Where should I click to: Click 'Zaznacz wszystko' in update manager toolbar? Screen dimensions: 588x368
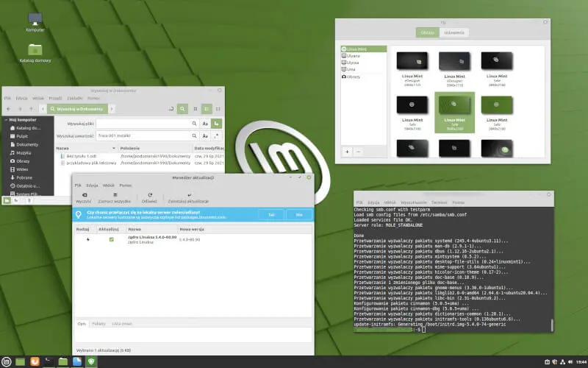(115, 198)
